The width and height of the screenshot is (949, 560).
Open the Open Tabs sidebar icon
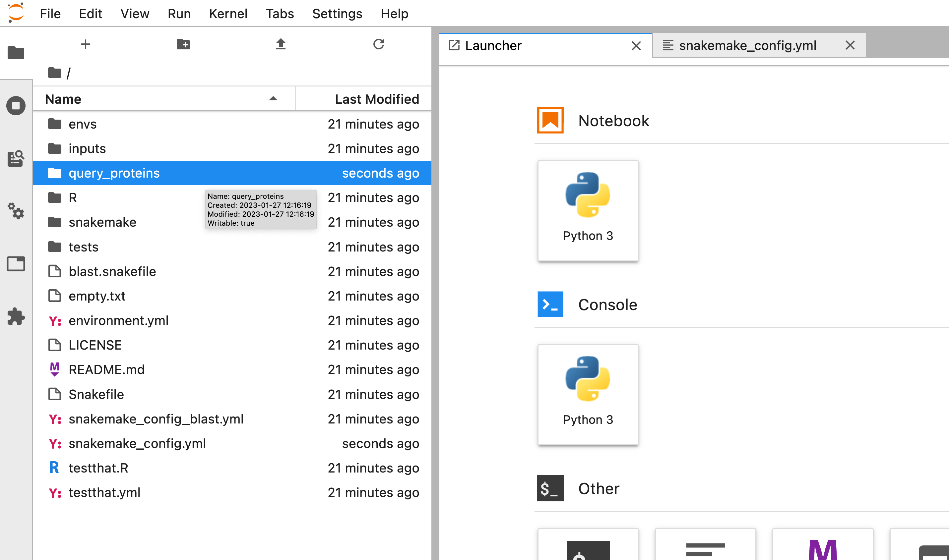click(x=16, y=264)
